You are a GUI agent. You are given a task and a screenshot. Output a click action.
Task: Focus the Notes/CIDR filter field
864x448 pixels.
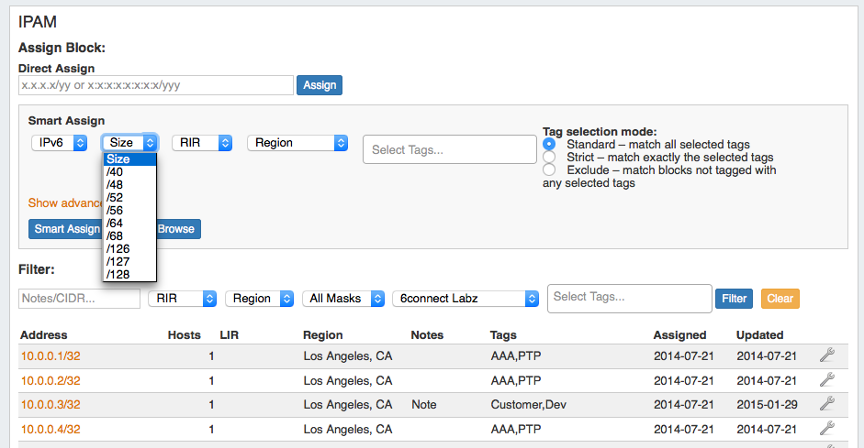point(79,298)
